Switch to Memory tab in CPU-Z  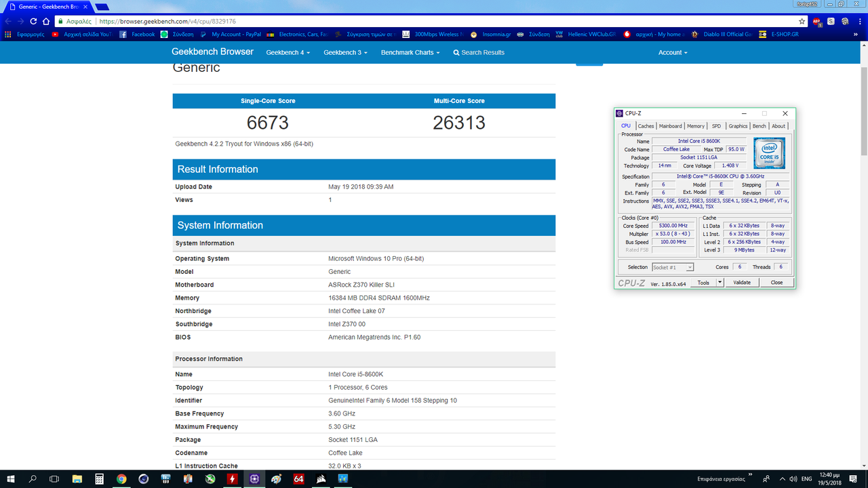point(696,126)
